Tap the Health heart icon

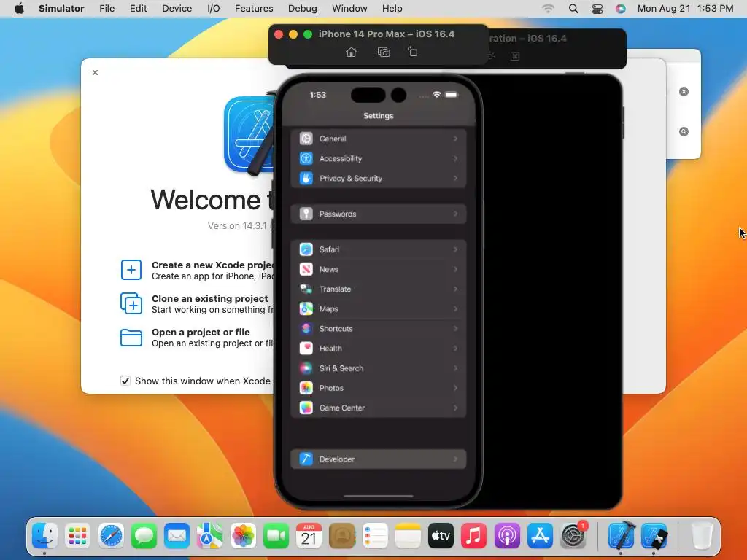tap(306, 348)
